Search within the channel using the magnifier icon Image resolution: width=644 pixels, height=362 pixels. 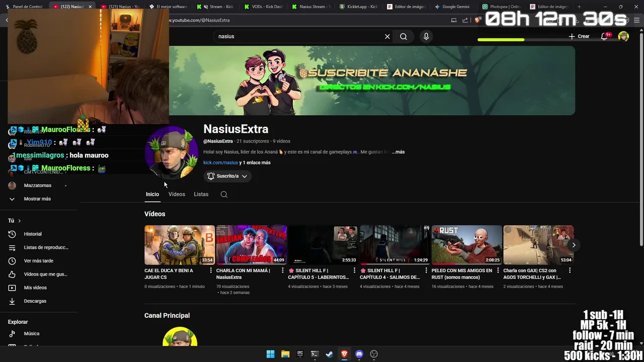[x=224, y=195]
